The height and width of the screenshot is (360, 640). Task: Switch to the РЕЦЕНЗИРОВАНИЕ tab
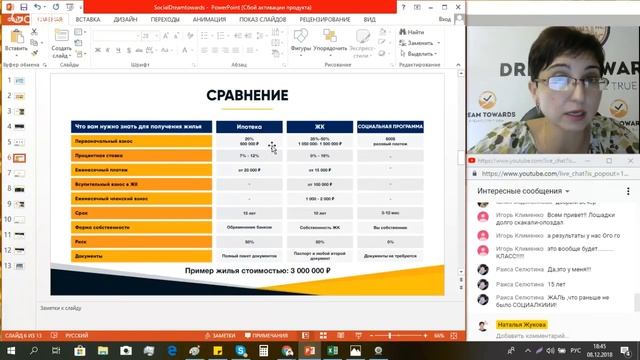(325, 19)
